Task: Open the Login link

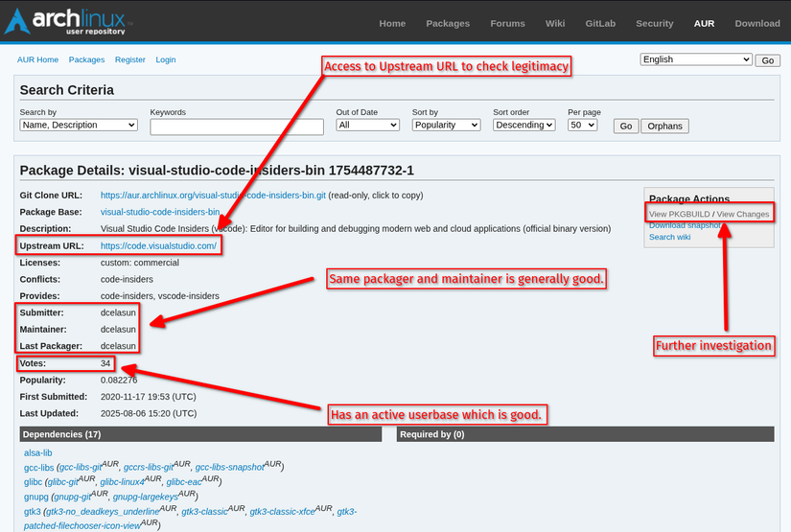Action: click(x=165, y=59)
